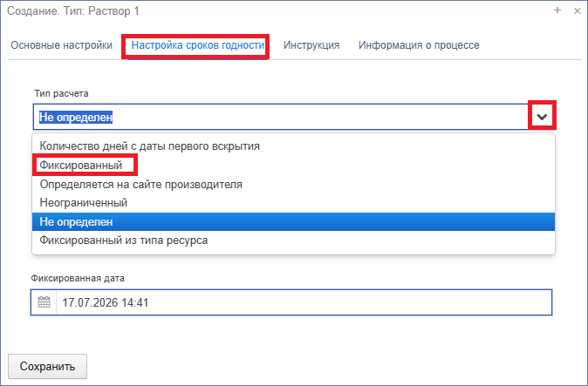588x386 pixels.
Task: Close the Создание dialog with the X
Action: pos(578,10)
